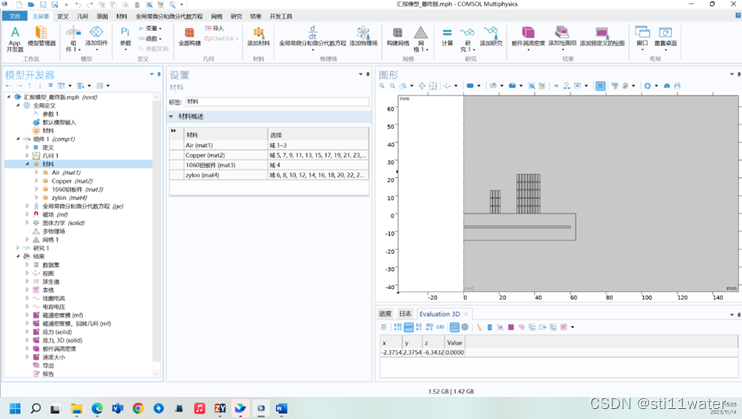Click 添加预定义的绘图 (Add Predefined Plot)
Screen dimensions: 742x419
point(602,36)
